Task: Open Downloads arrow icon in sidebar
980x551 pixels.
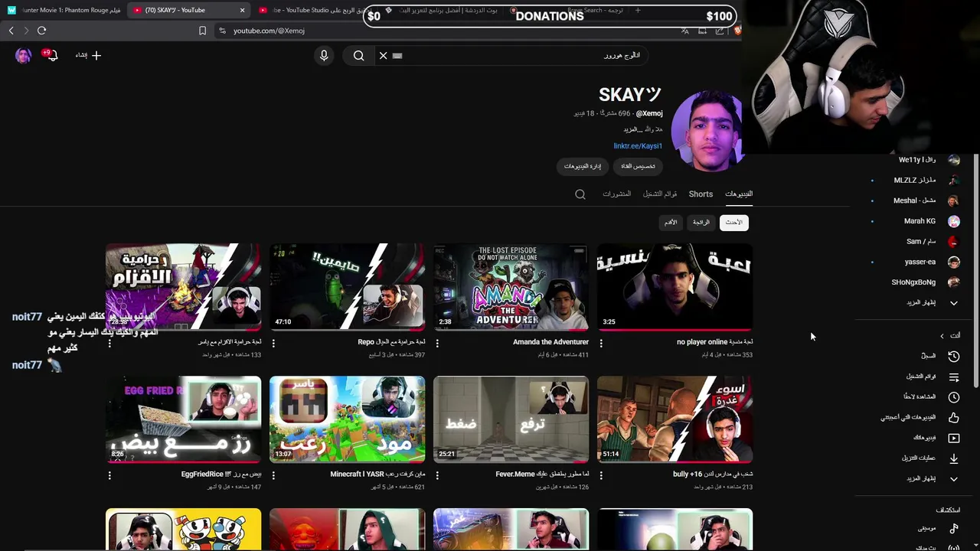Action: pyautogui.click(x=953, y=458)
